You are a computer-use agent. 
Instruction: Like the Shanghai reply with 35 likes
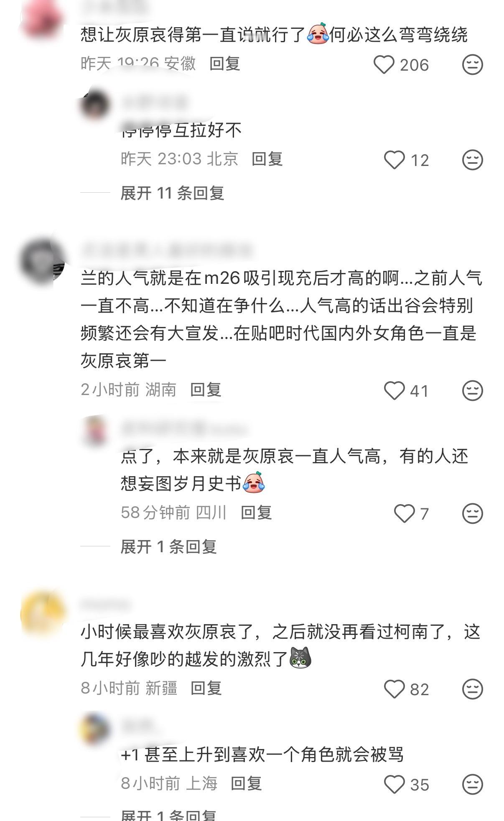tap(394, 785)
